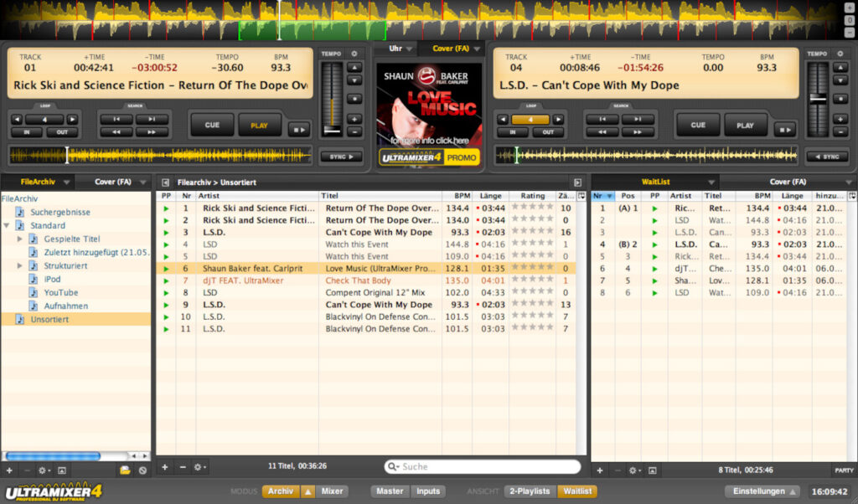Viewport: 858px width, 504px height.
Task: Click stop/play icon on right deck
Action: tap(784, 129)
